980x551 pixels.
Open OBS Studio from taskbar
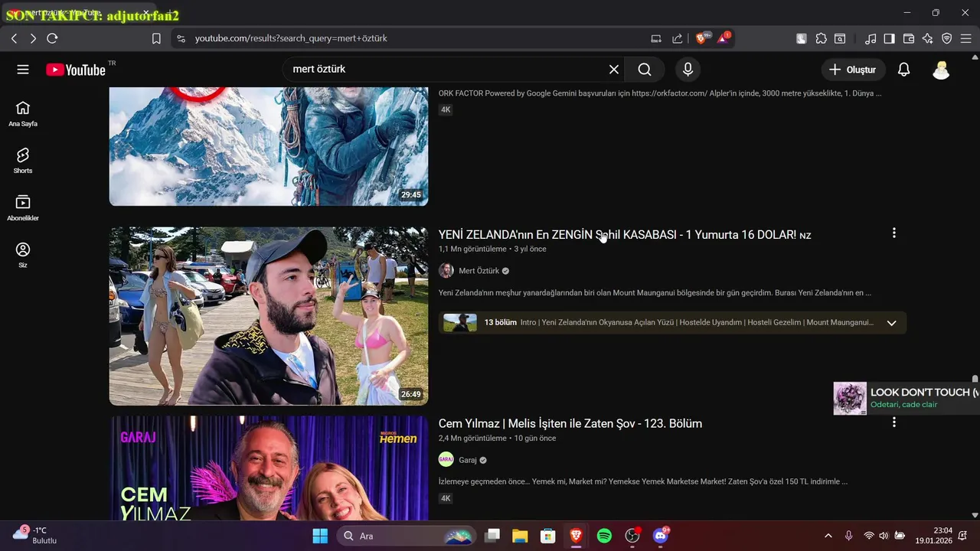pos(632,536)
